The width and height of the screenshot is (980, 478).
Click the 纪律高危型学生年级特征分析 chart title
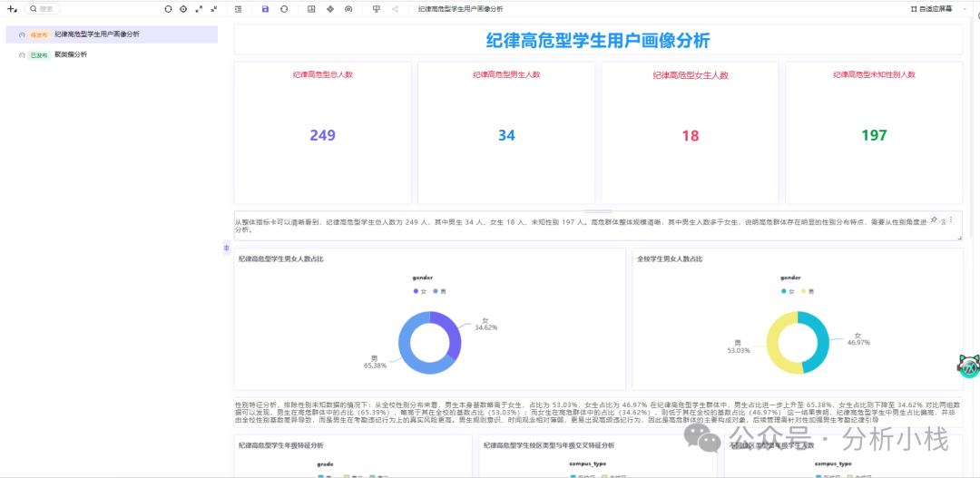click(280, 444)
